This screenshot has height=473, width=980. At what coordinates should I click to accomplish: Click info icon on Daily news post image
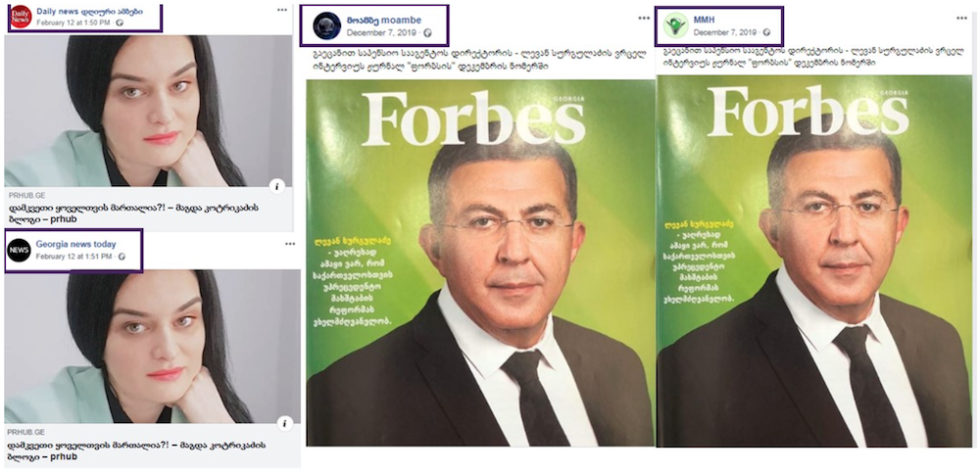coord(277,186)
